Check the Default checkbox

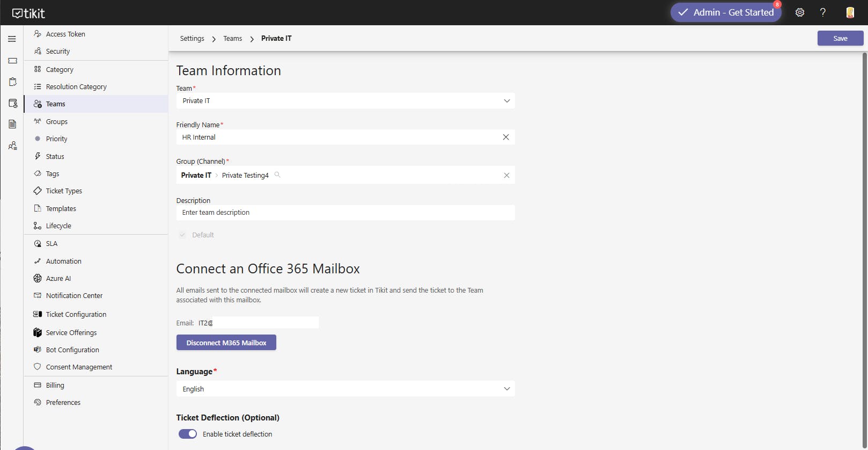[182, 235]
